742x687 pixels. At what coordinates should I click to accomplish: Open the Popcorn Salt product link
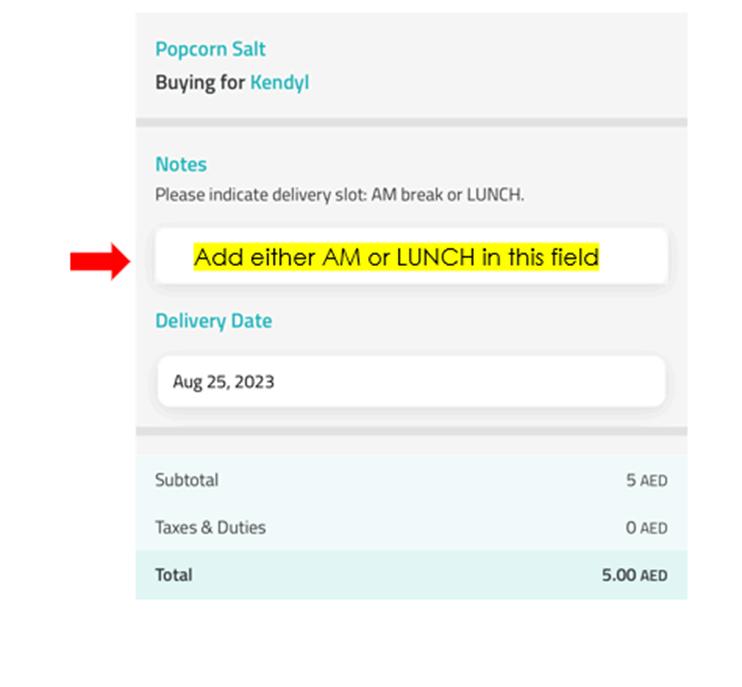click(210, 49)
